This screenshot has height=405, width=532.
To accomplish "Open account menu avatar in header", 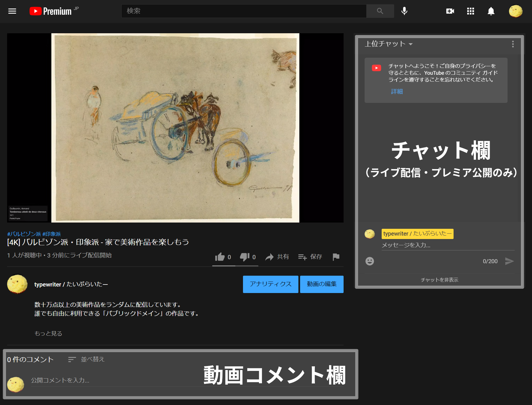I will coord(516,11).
